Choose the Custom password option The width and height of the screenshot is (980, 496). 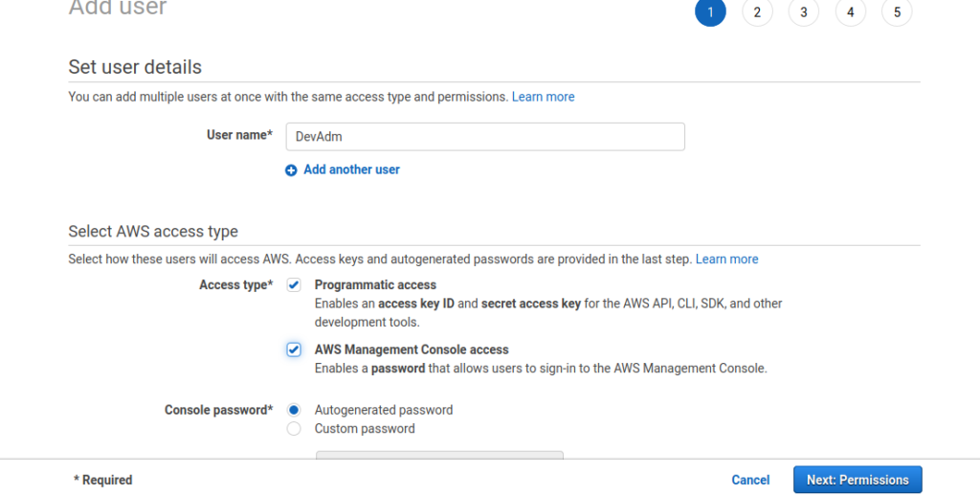pyautogui.click(x=294, y=429)
